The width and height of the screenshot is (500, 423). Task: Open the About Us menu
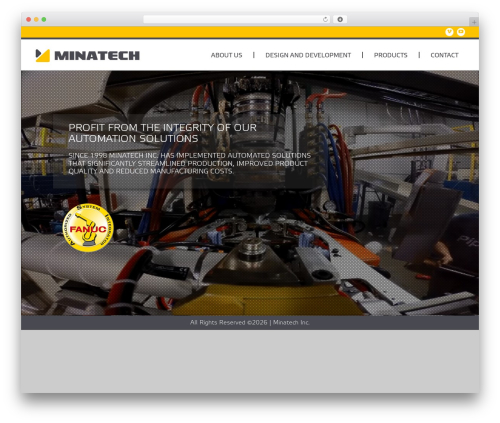pyautogui.click(x=227, y=55)
